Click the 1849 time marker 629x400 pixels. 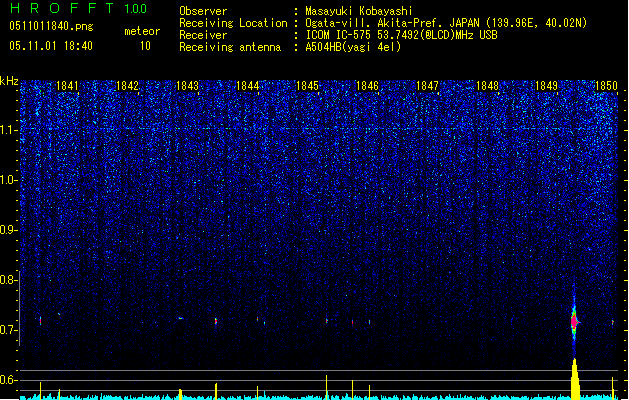[546, 86]
